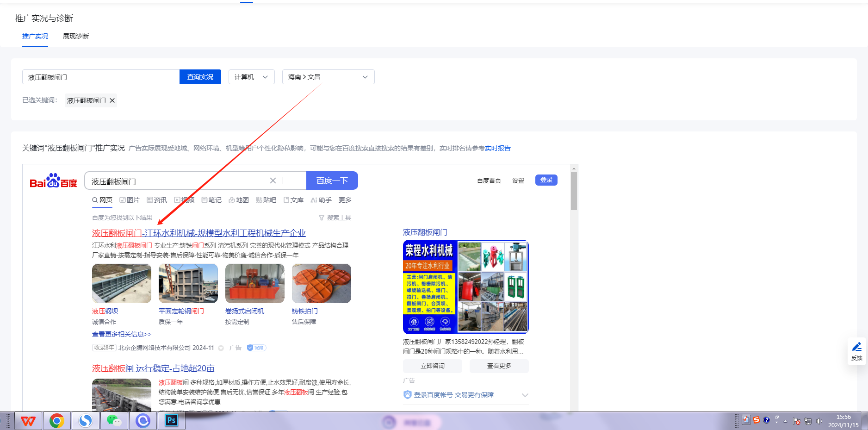
Task: Open the 海南 > 文昌 region dropdown
Action: coord(329,77)
